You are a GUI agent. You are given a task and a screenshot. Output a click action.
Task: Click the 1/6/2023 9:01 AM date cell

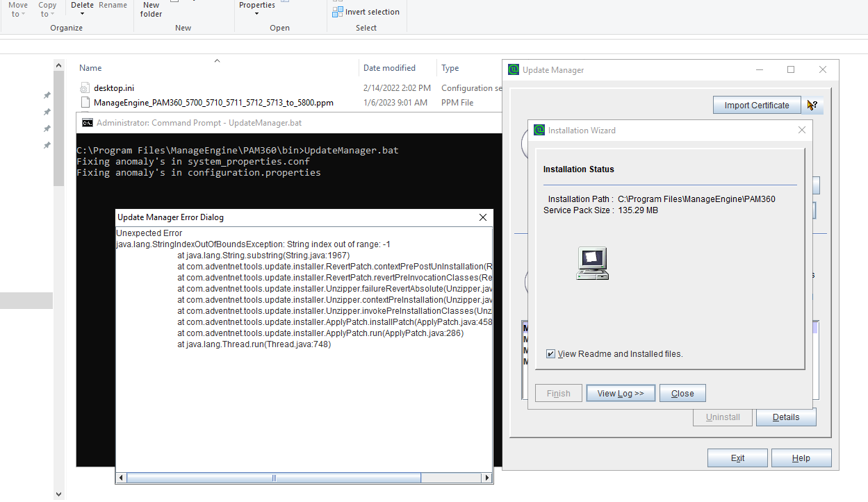395,102
